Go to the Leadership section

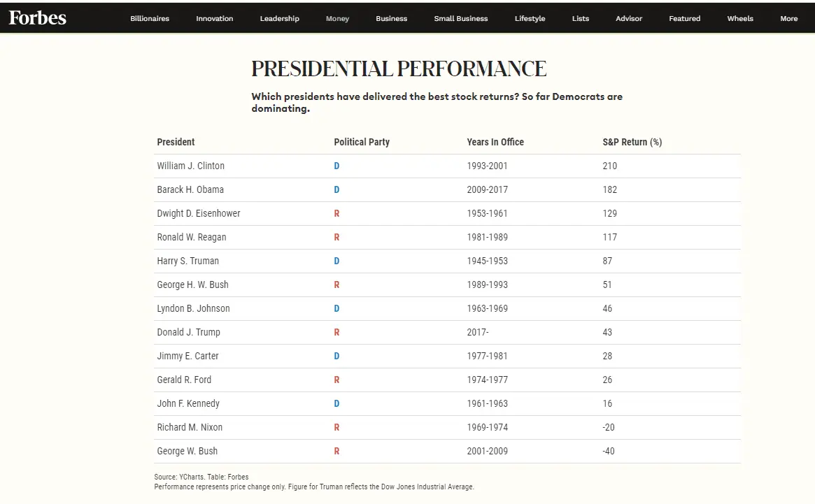pos(280,19)
